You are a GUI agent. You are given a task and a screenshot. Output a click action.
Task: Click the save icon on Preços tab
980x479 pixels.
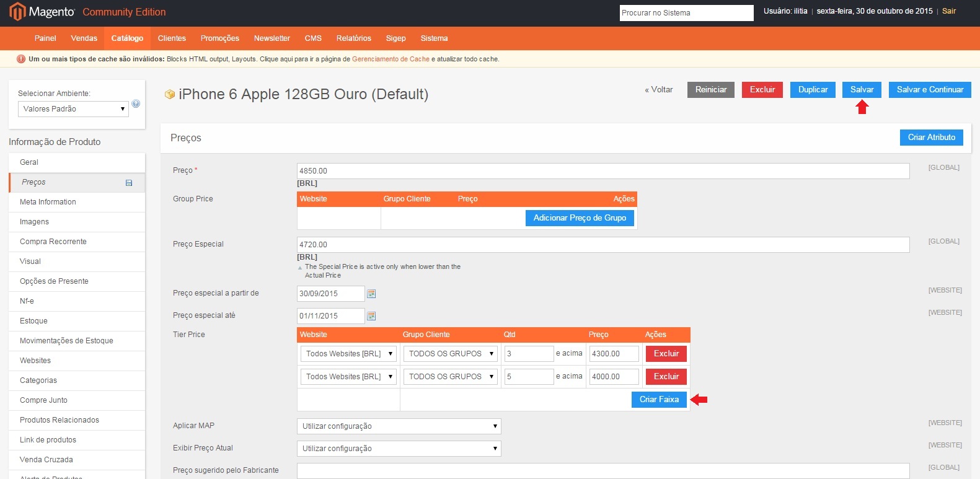[129, 183]
